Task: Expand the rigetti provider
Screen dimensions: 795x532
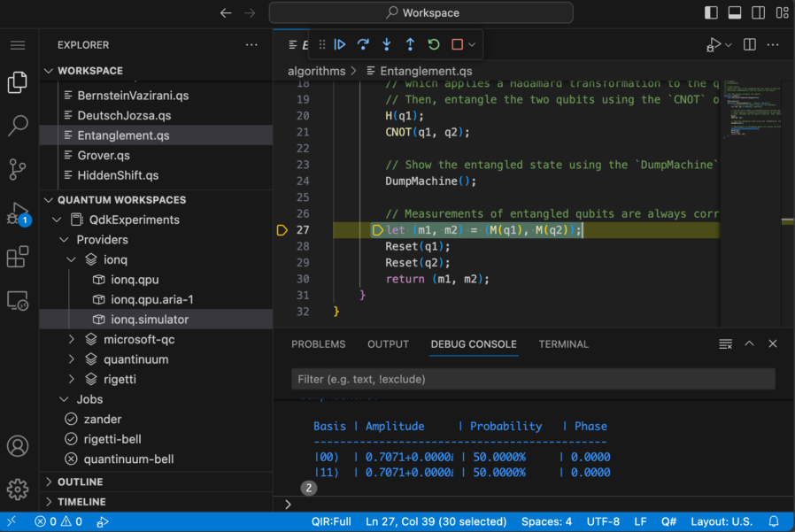Action: tap(72, 380)
